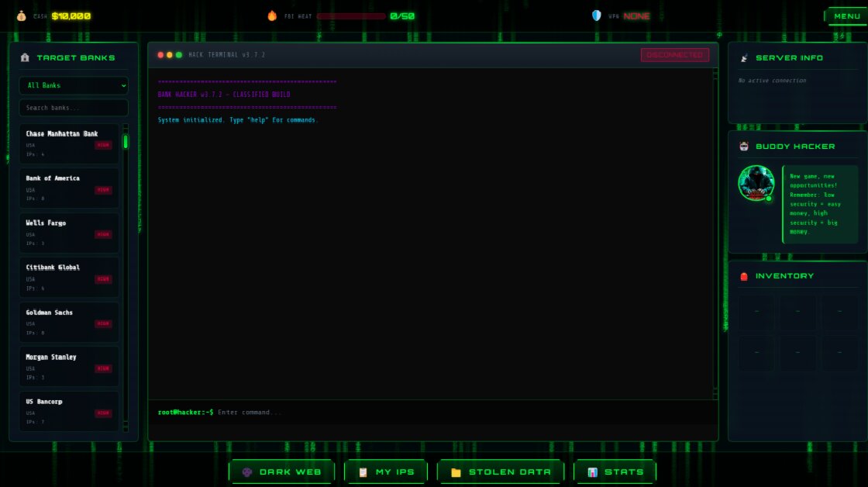Image resolution: width=868 pixels, height=487 pixels.
Task: Click the FBI heat flame icon
Action: click(272, 16)
